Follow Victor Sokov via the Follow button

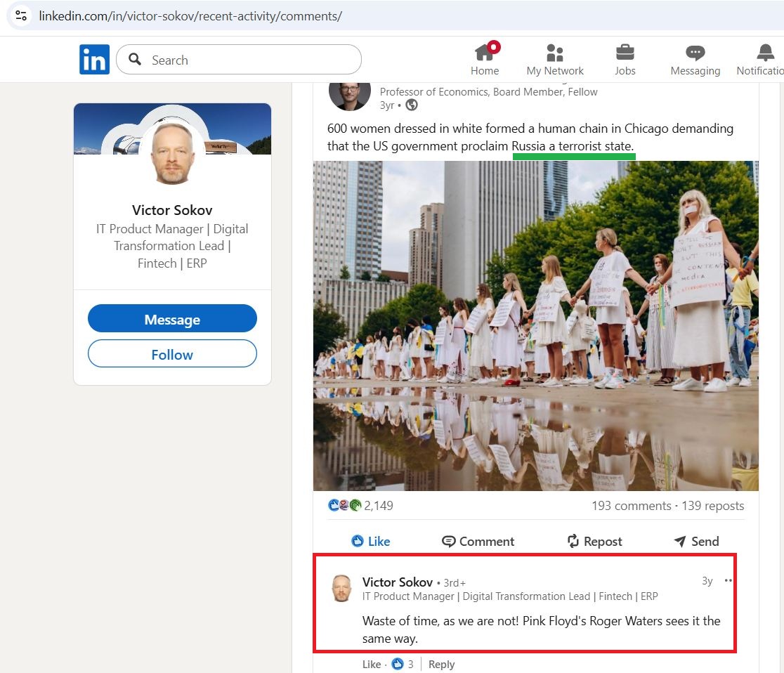pos(172,354)
